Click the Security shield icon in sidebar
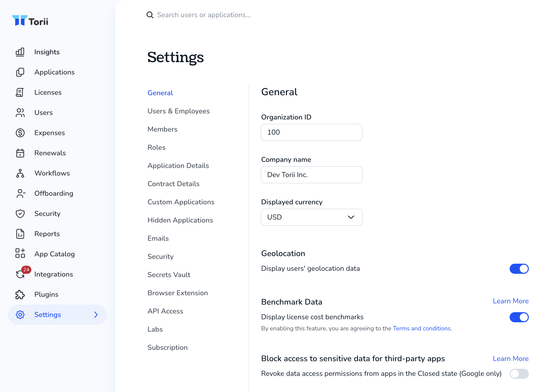The image size is (546, 392). 20,214
